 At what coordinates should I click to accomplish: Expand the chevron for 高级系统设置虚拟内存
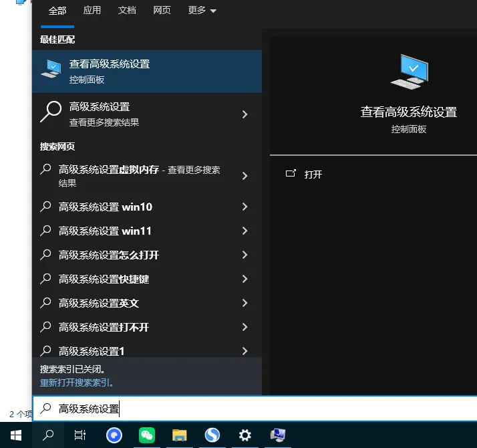pyautogui.click(x=245, y=176)
